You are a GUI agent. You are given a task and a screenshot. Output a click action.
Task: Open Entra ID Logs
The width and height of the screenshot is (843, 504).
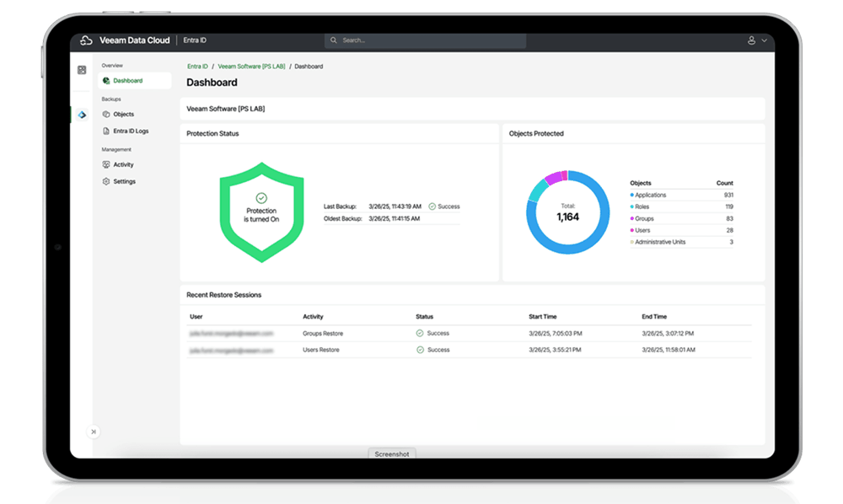(131, 131)
